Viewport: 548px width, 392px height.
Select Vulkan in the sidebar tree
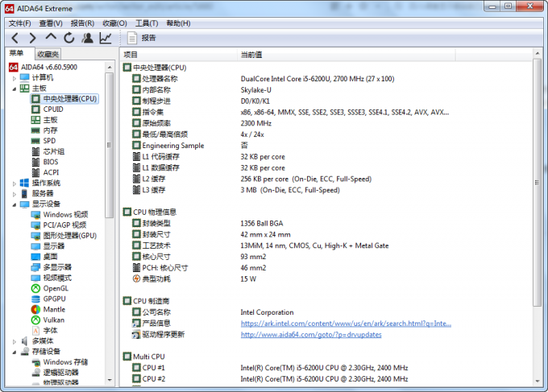[53, 320]
